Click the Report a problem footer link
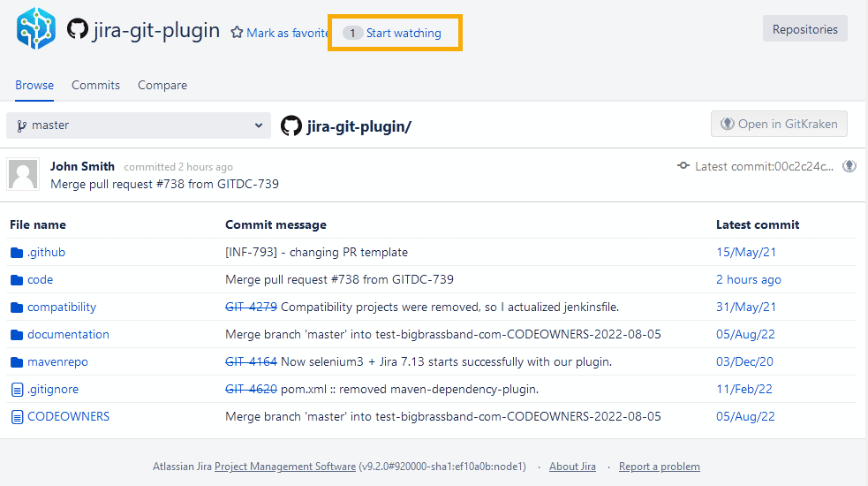 [x=659, y=467]
